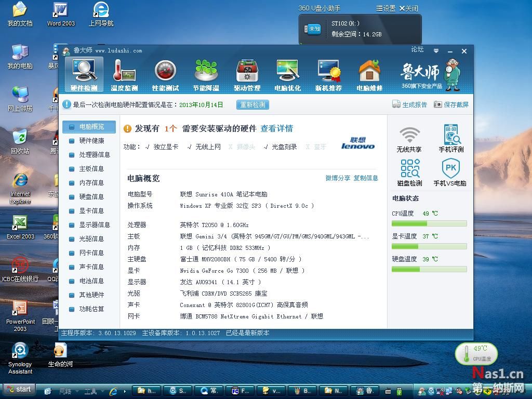Launch the 手机评测 phone benchmark tool
The height and width of the screenshot is (399, 532).
tap(451, 138)
